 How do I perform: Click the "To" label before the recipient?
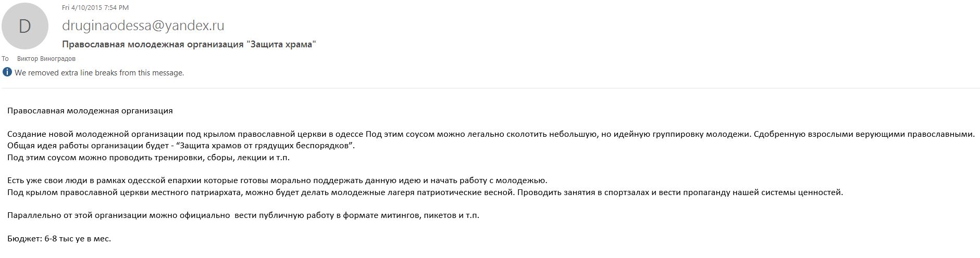click(5, 59)
